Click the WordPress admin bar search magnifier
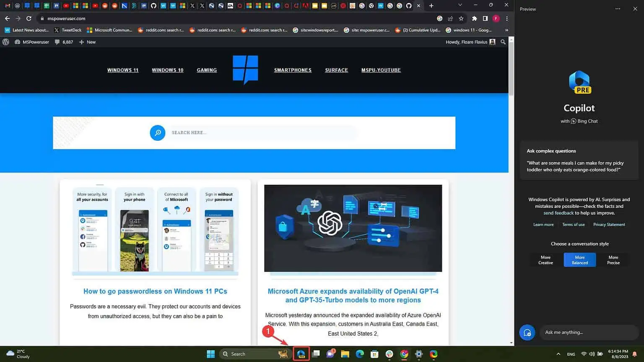This screenshot has width=644, height=362. tap(503, 42)
